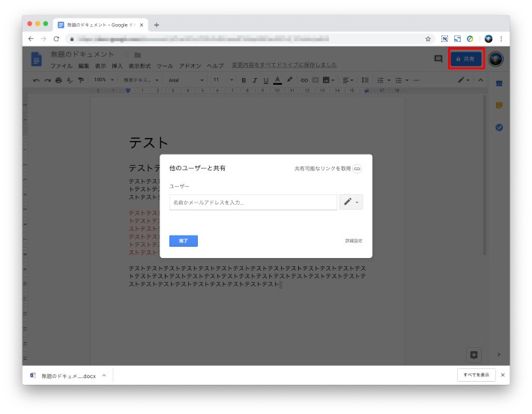Image resolution: width=532 pixels, height=414 pixels.
Task: Click the add comment toolbar icon
Action: click(315, 80)
